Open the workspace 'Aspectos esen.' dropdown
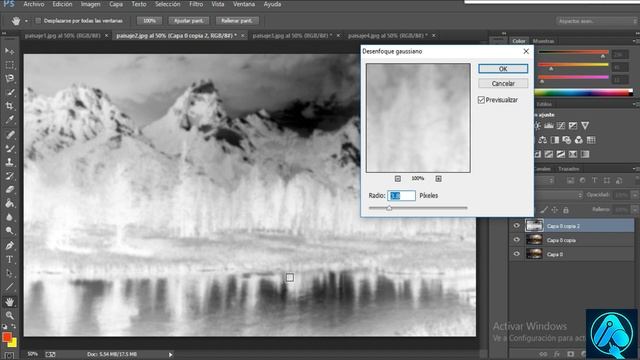This screenshot has width=640, height=360. coord(596,21)
